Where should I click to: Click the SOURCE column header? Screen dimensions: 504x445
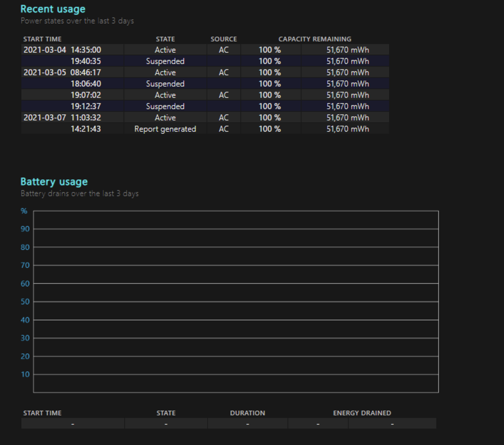coord(224,39)
